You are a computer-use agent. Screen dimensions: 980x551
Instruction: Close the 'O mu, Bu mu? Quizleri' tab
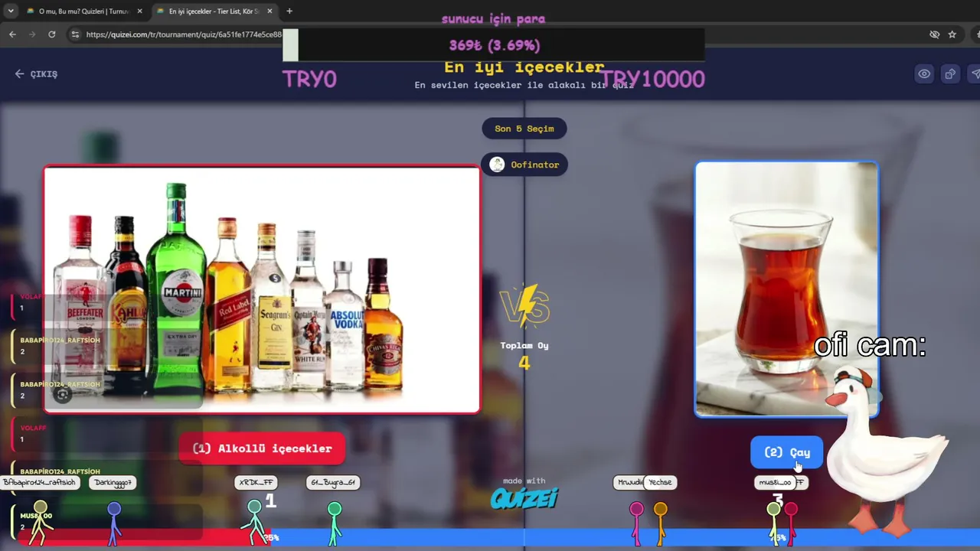pyautogui.click(x=139, y=11)
